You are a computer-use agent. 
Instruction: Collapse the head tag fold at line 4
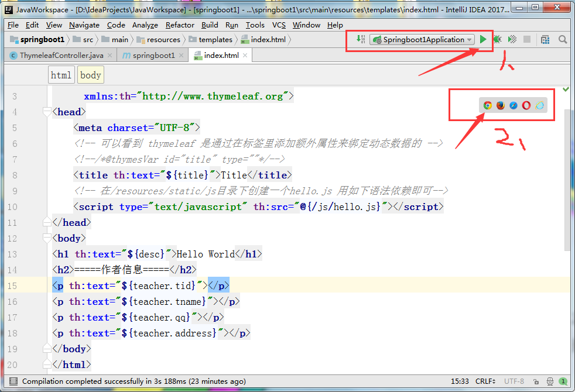click(x=47, y=112)
